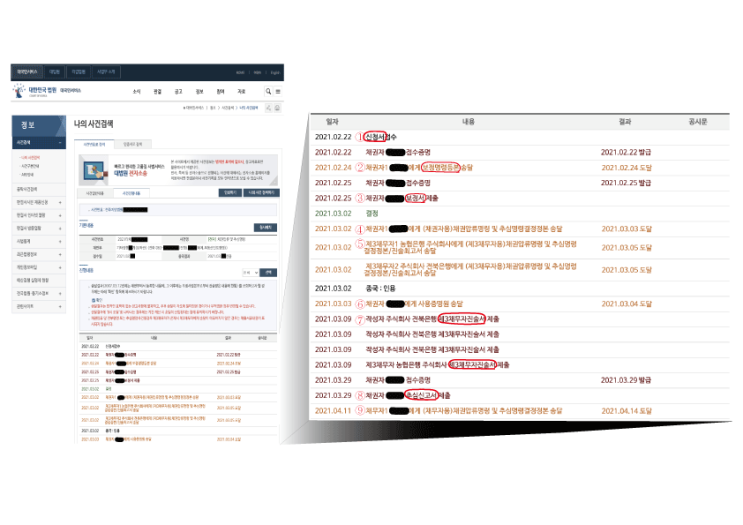This screenshot has width=743, height=525.
Task: Click the 청사배치 button in 기본내용
Action: coord(265,227)
